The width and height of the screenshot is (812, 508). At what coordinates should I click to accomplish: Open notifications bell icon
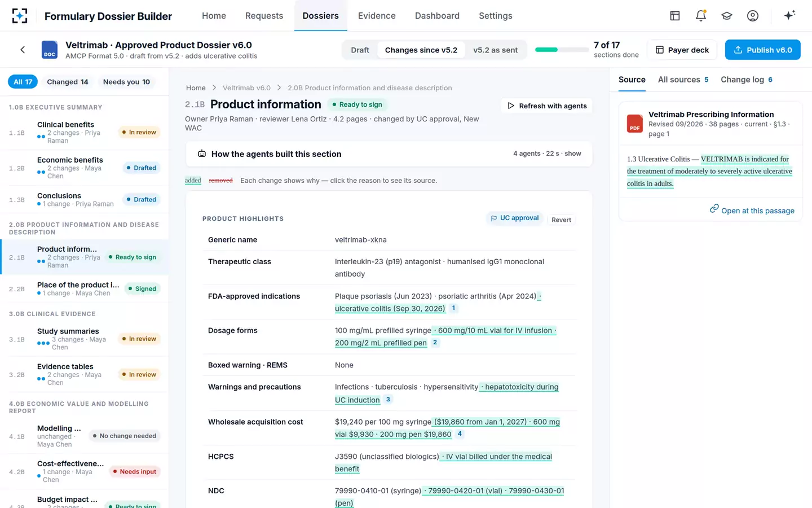(x=700, y=16)
